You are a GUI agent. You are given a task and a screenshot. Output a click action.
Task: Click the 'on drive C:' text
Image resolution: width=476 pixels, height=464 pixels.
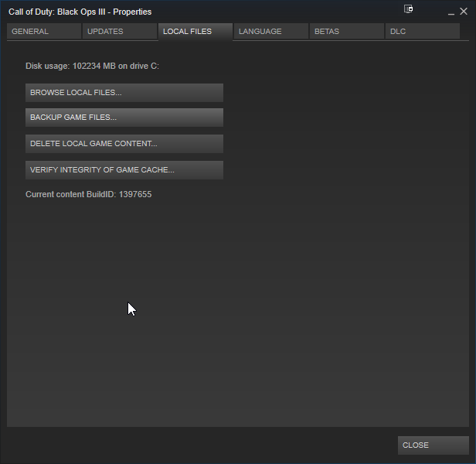pos(141,67)
